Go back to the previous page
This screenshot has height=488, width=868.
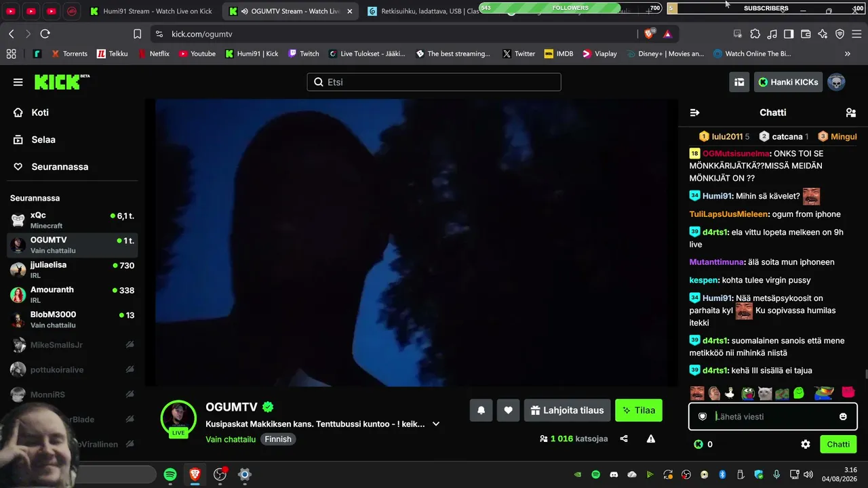(12, 34)
